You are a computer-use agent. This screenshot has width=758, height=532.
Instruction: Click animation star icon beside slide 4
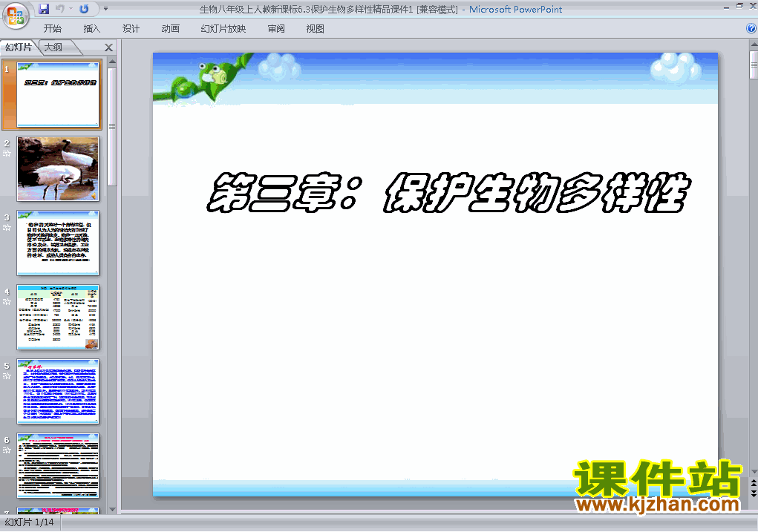click(7, 302)
